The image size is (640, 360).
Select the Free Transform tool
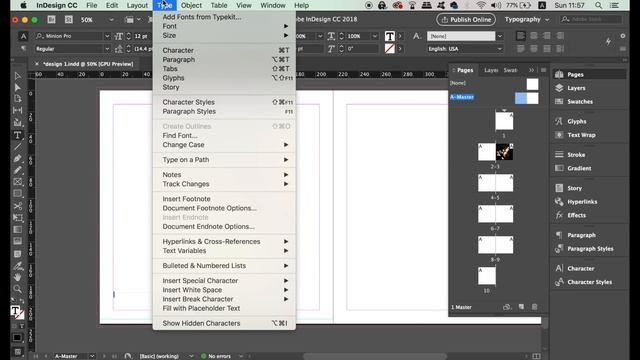point(18,218)
